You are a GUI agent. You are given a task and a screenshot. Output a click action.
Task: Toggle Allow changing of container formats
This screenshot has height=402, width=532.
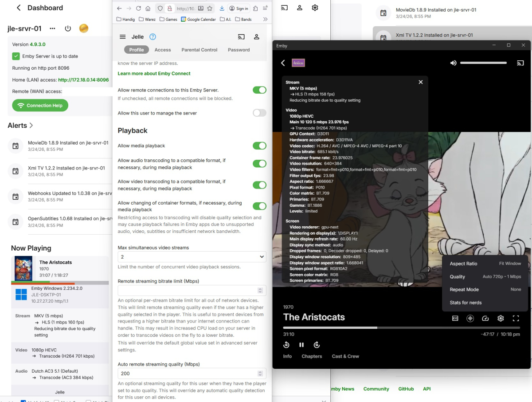[x=259, y=206]
